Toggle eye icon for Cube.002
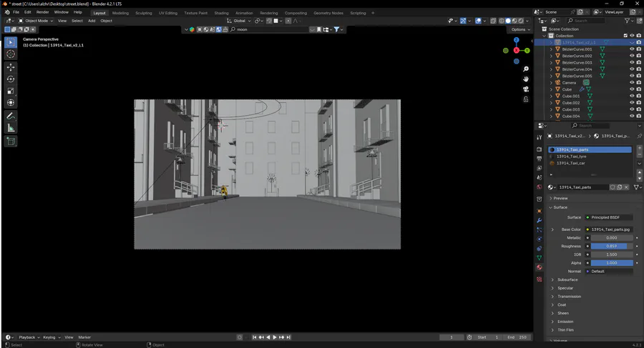 632,103
